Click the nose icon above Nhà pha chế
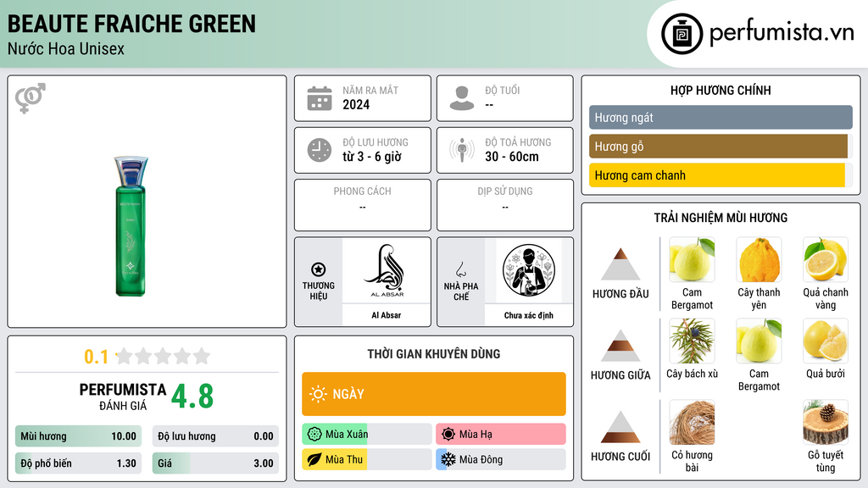 tap(460, 269)
